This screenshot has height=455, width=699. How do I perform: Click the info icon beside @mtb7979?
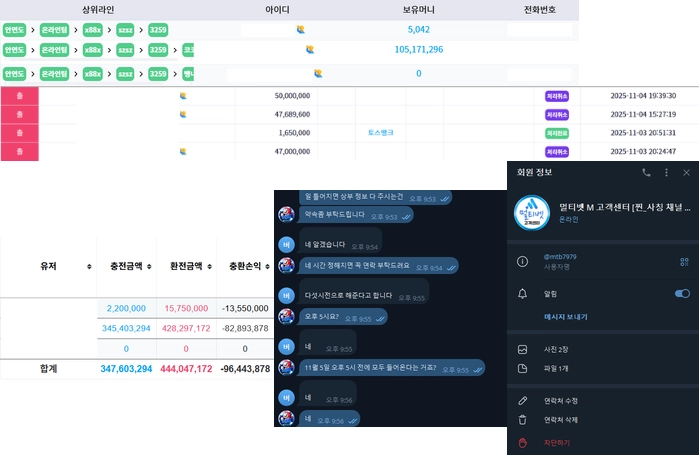click(x=522, y=262)
